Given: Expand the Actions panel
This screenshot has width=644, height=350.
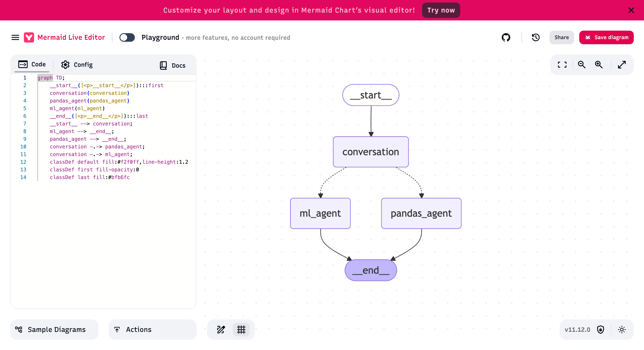Looking at the screenshot, I should [x=152, y=330].
